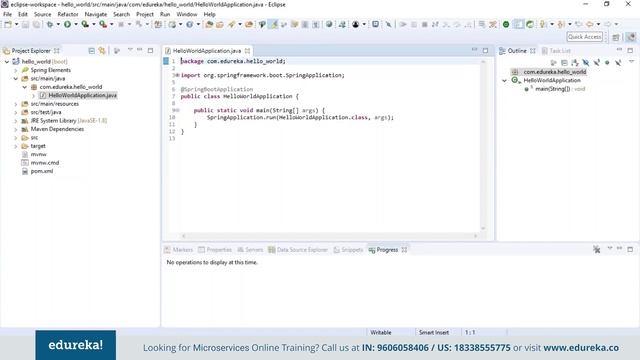The image size is (640, 360).
Task: Expand Maven Dependencies node
Action: 16,129
